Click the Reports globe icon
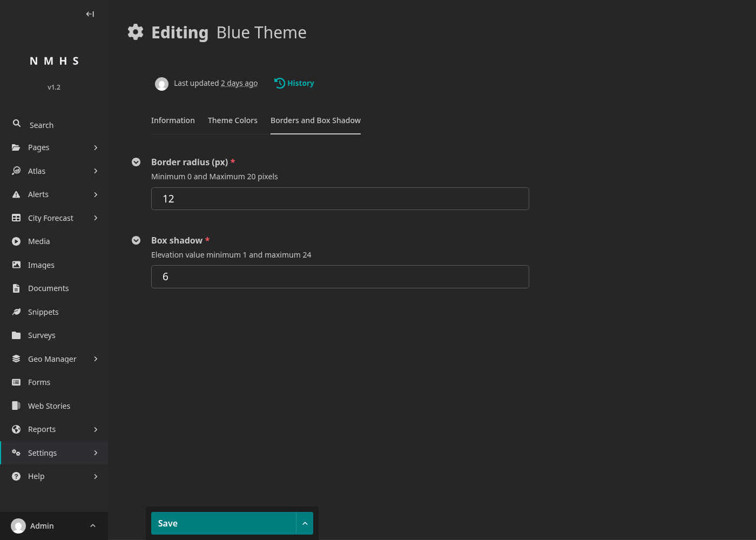The width and height of the screenshot is (756, 540). coord(16,429)
